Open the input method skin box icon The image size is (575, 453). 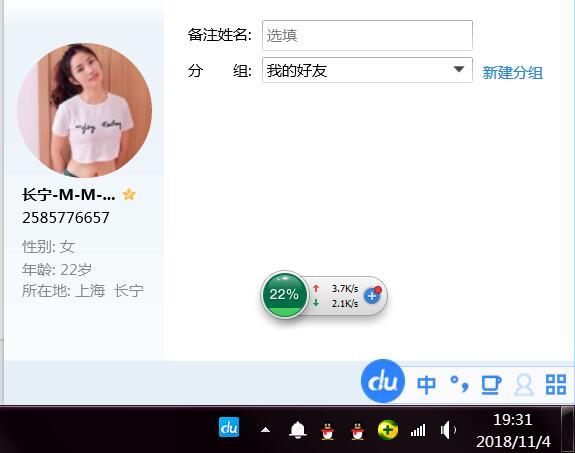tap(491, 385)
